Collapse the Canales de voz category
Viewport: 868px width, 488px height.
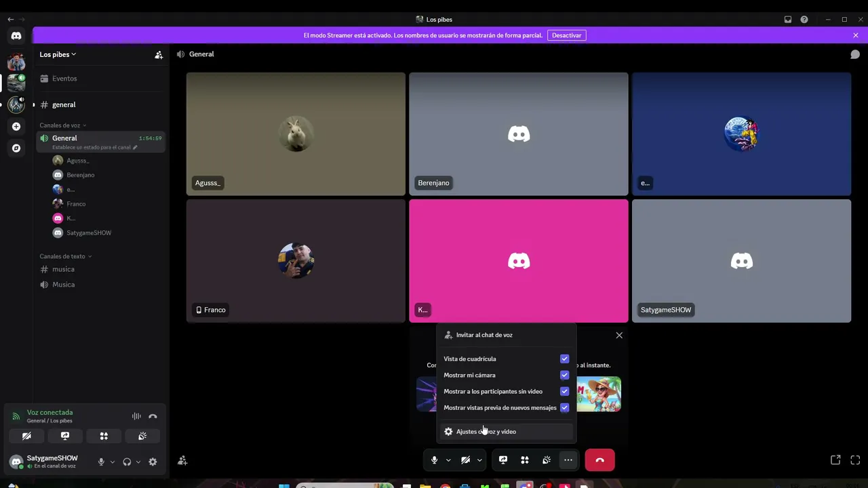coord(62,125)
